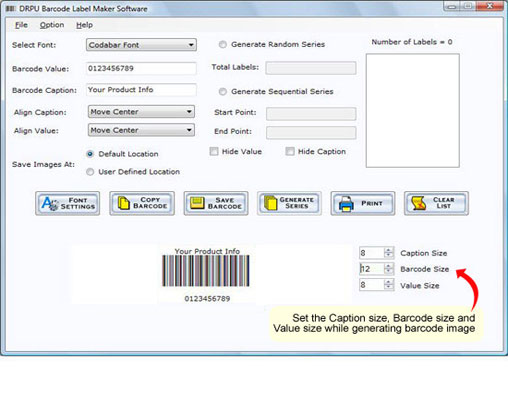Click the Barcode Caption input field
508x398 pixels.
tap(141, 90)
